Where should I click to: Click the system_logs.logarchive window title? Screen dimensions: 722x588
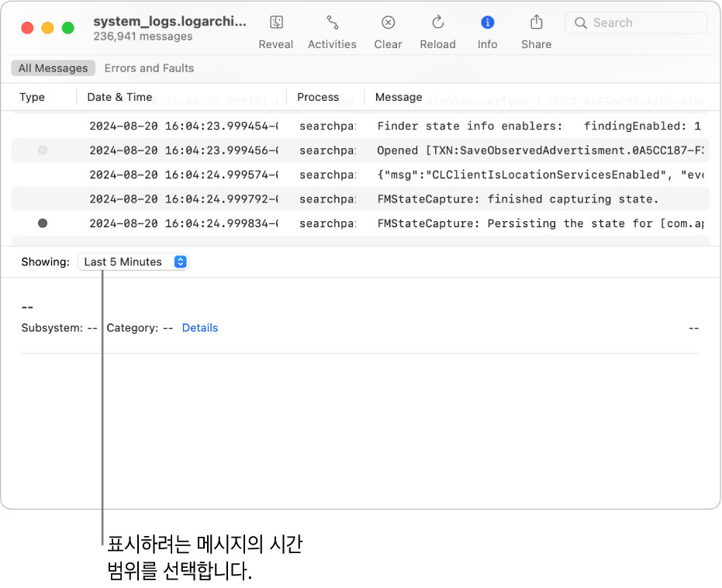[170, 22]
